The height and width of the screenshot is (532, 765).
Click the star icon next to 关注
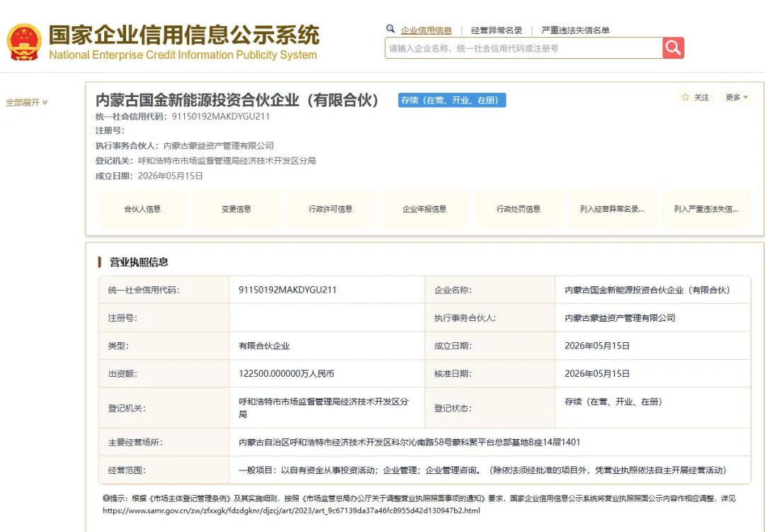[685, 97]
